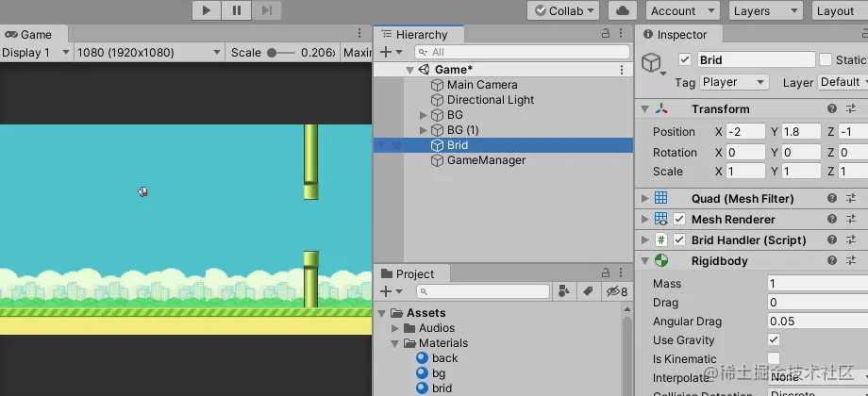
Task: Toggle the Static checkbox
Action: pyautogui.click(x=826, y=59)
